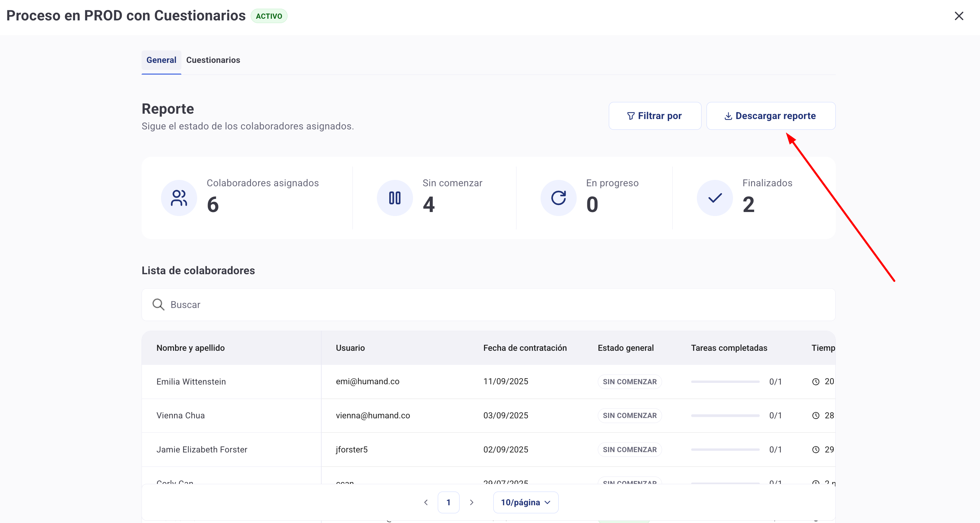
Task: Switch to the Cuestionarios tab
Action: click(x=213, y=60)
